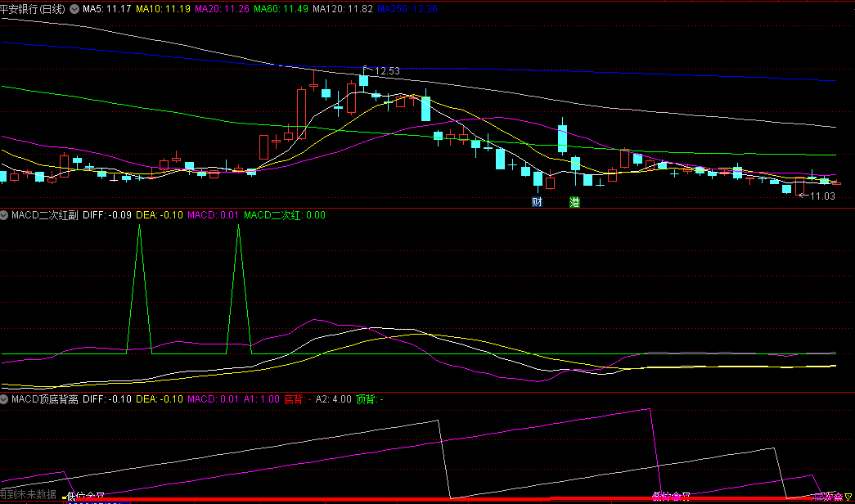Click the green MA60: 11.49 label
Viewport: 855px width, 504px height.
click(281, 9)
